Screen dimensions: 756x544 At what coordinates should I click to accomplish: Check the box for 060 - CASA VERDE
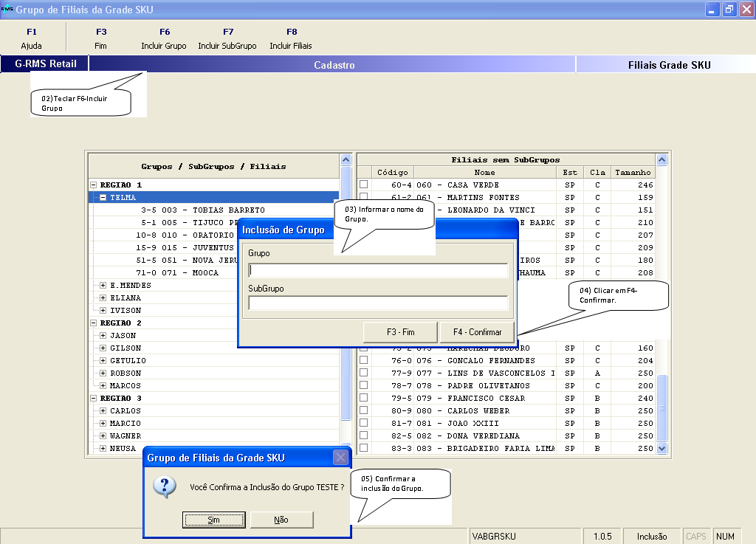tap(363, 184)
